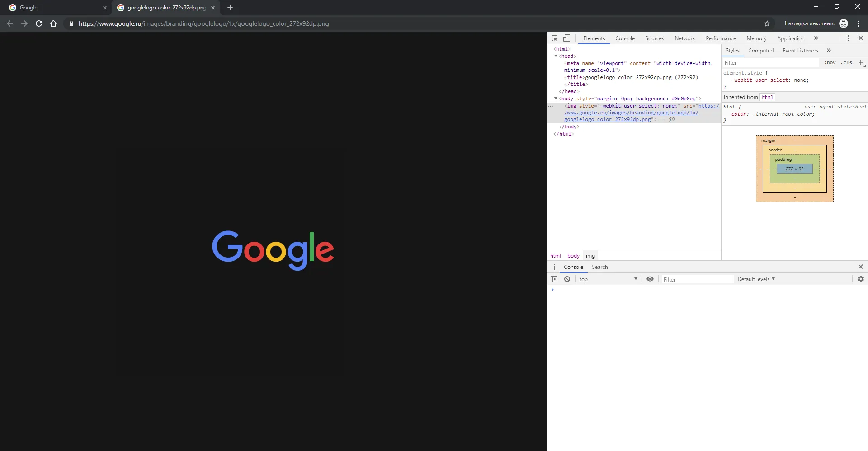Screen dimensions: 868x451
Task: Open the Performance panel
Action: coord(721,38)
